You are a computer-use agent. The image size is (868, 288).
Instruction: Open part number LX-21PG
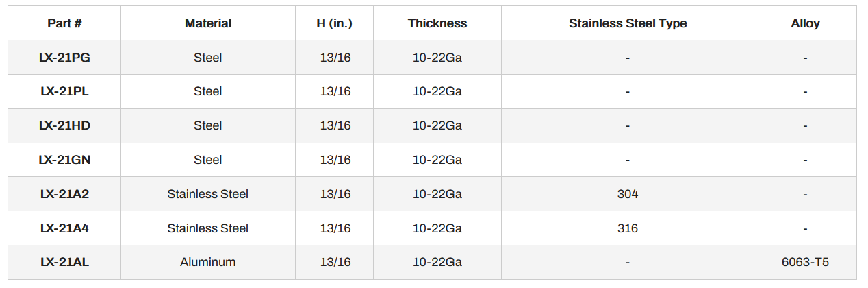pos(64,58)
